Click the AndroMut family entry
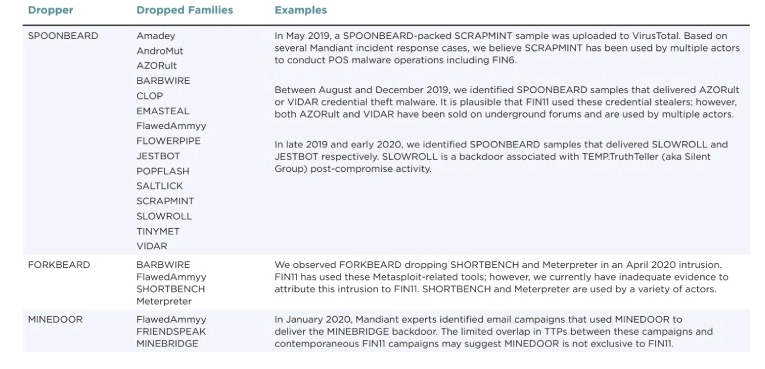The image size is (765, 369). point(160,51)
